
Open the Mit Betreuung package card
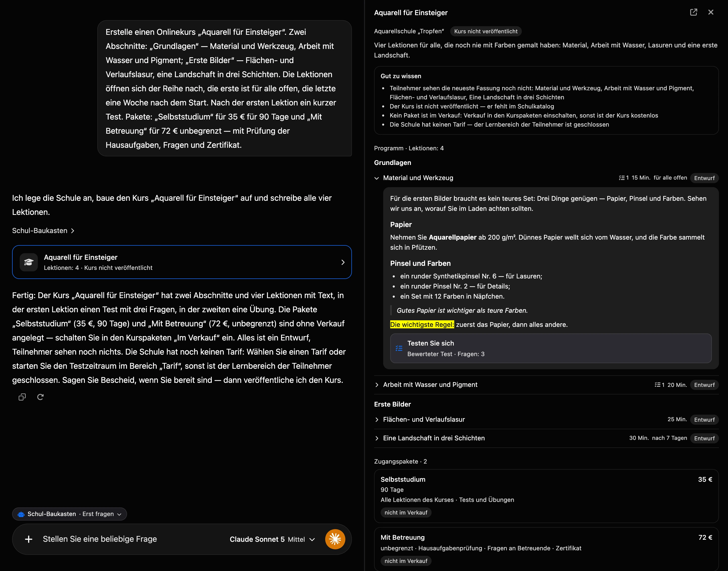coord(546,549)
